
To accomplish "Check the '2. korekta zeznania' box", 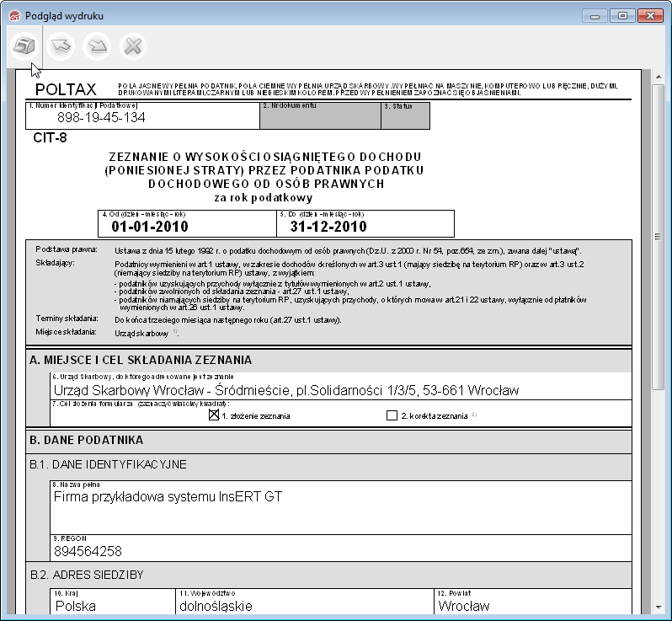I will (391, 415).
